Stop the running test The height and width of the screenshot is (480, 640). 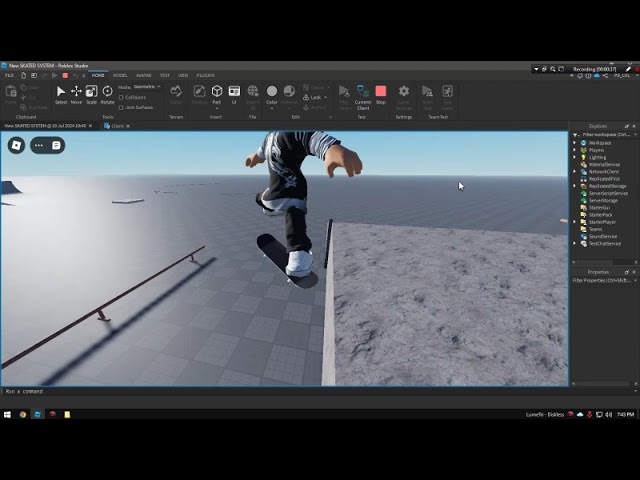[380, 95]
